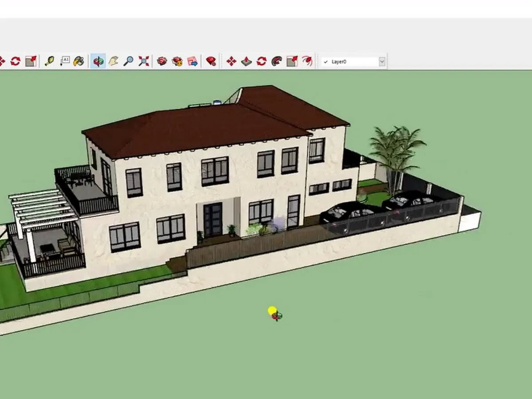The image size is (532, 399).
Task: Select the Orbit camera tool
Action: 98,61
